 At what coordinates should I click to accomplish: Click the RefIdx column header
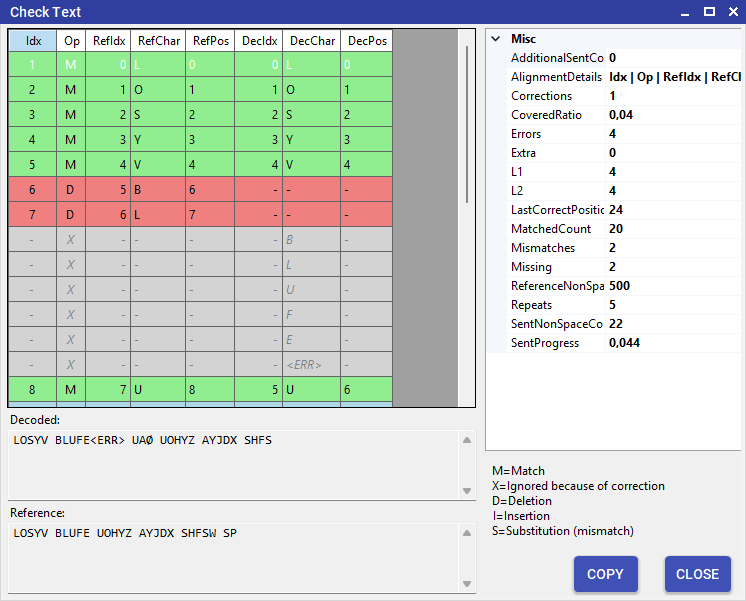coord(108,41)
